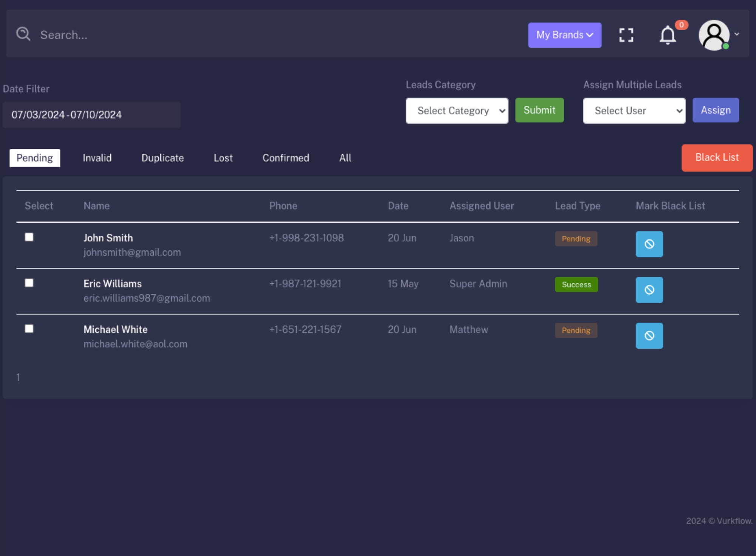This screenshot has width=756, height=556.
Task: Toggle fullscreen mode icon
Action: (x=626, y=35)
